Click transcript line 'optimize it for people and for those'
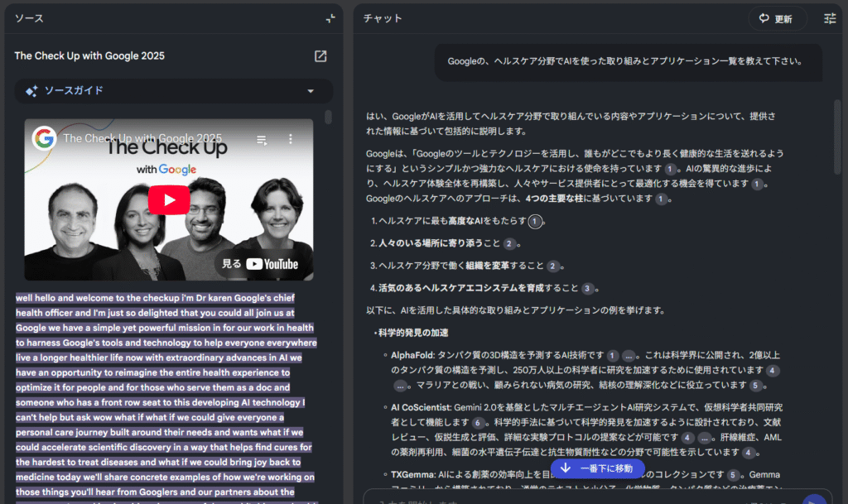Viewport: 848px width, 504px height. 153,387
